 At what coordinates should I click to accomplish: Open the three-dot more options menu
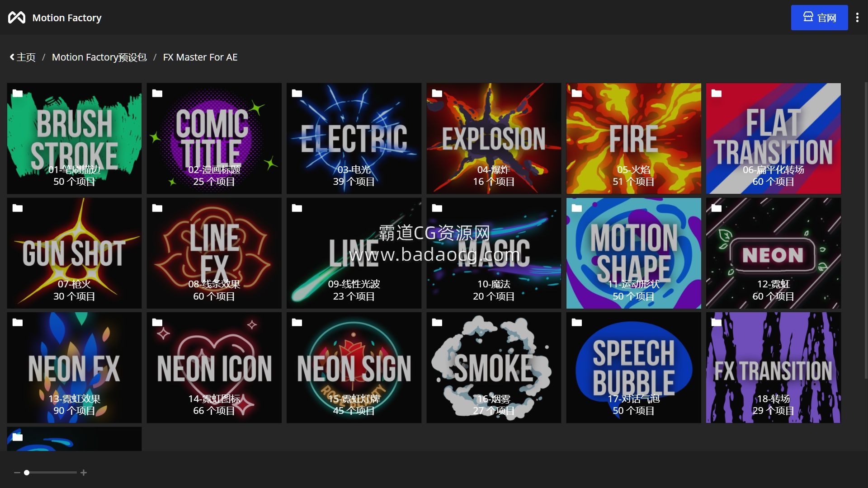click(x=857, y=18)
